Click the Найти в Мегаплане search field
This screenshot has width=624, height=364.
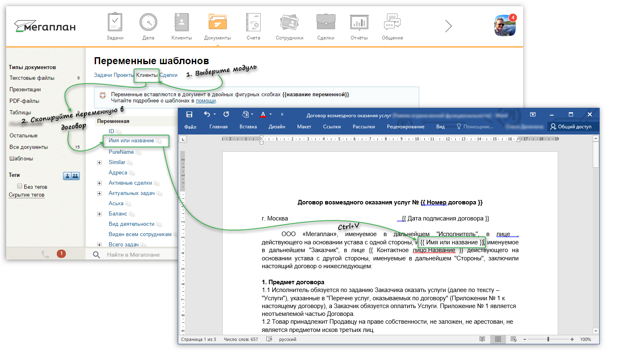tap(133, 255)
